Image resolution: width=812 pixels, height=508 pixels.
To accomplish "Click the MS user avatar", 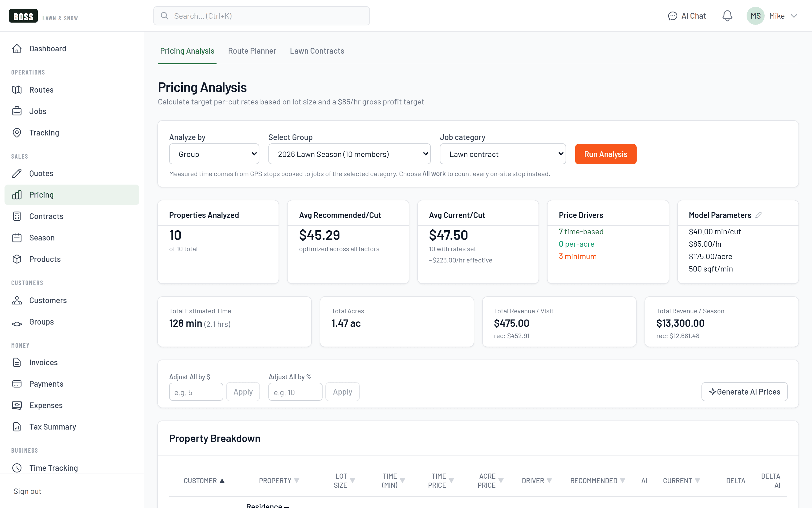I will 755,16.
